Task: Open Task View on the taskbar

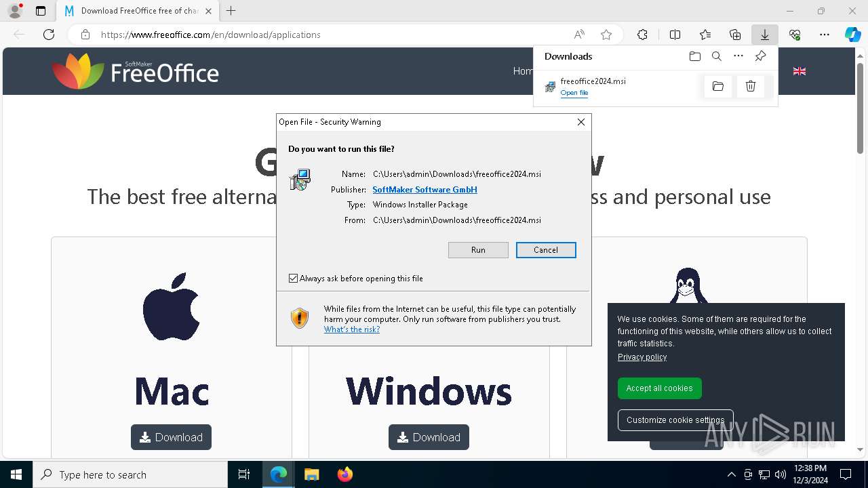Action: pos(244,474)
